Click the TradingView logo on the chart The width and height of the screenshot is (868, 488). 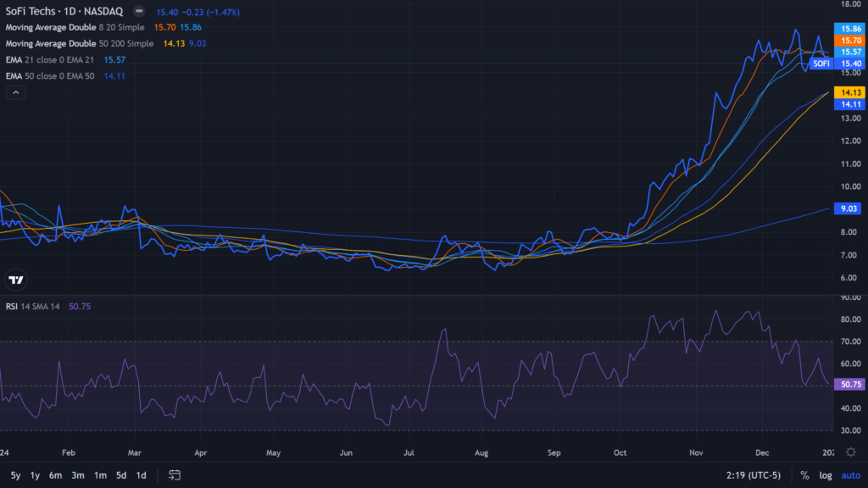click(x=16, y=280)
